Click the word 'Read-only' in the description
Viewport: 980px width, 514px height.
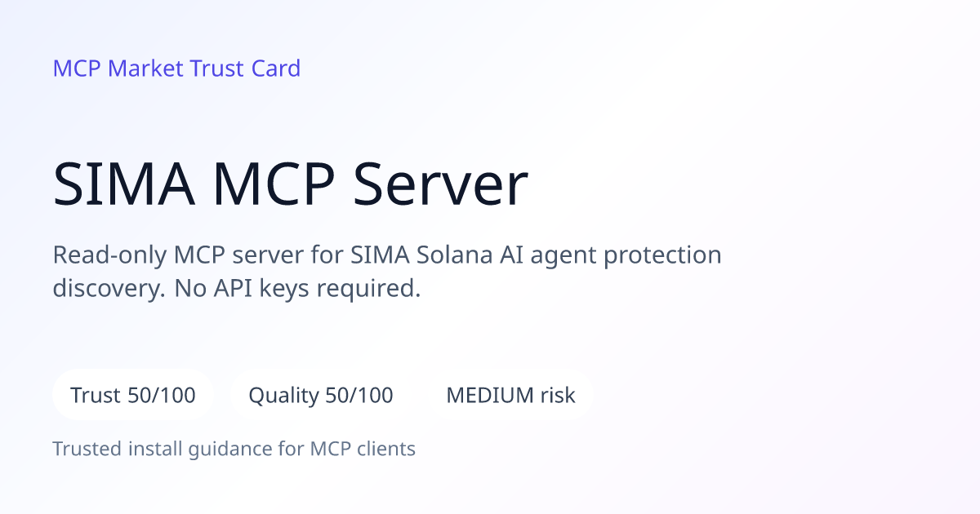click(109, 255)
